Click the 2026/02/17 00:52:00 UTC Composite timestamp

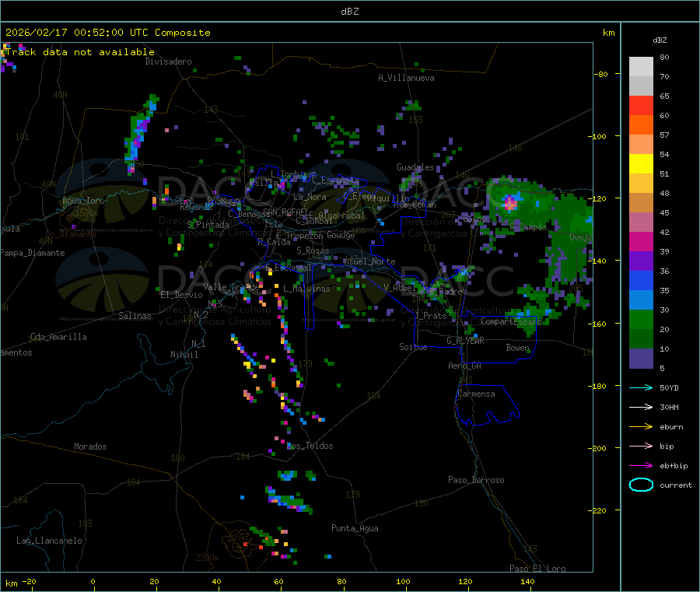pyautogui.click(x=107, y=33)
